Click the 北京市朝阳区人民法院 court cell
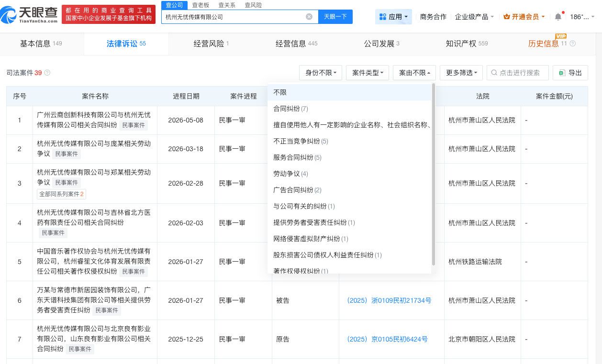The width and height of the screenshot is (602, 364). point(482,339)
